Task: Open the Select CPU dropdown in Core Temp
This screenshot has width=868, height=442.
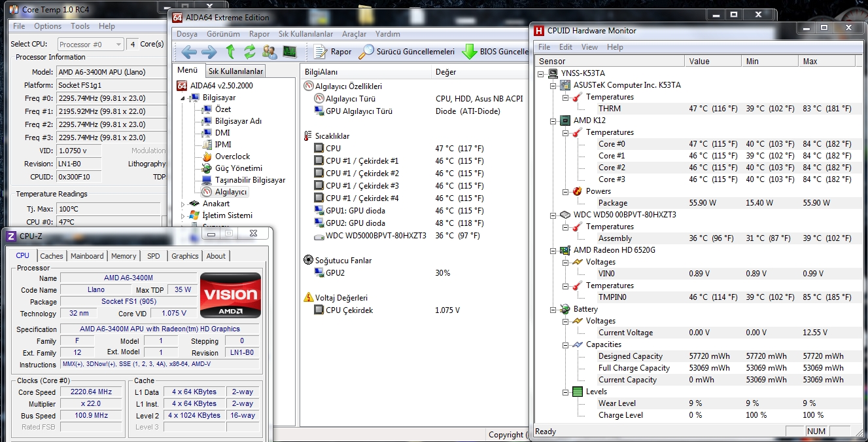Action: (x=90, y=44)
